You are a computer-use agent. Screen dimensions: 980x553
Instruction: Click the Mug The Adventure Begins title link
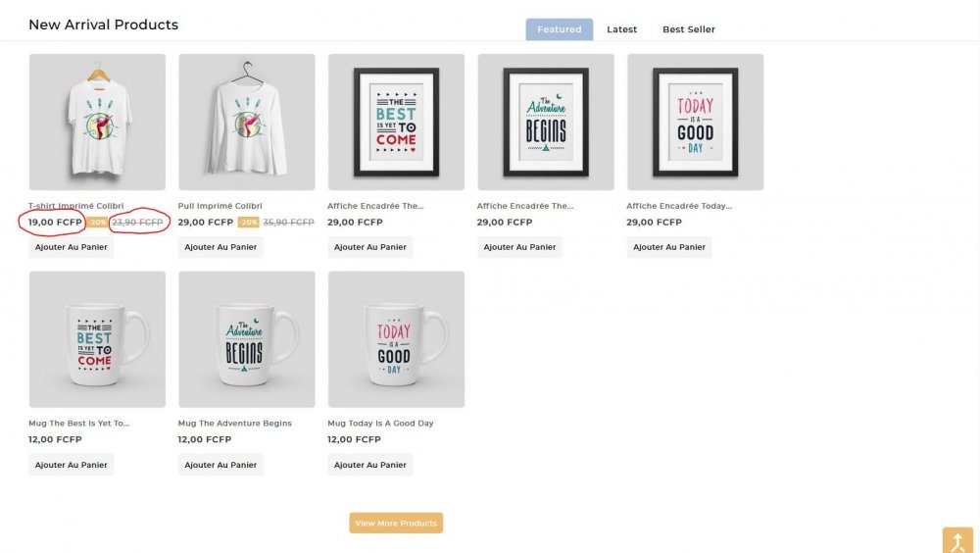[x=234, y=424]
